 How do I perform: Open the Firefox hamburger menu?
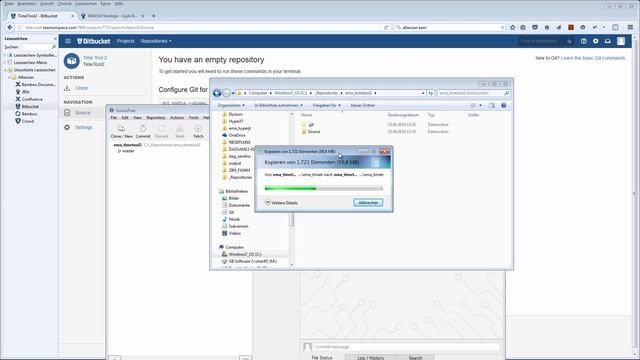(x=630, y=27)
